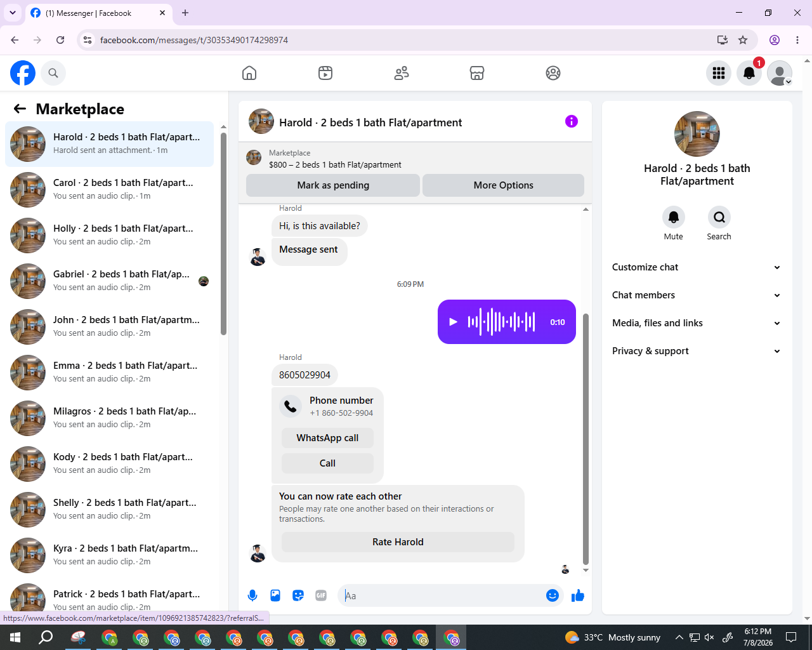Image resolution: width=812 pixels, height=650 pixels.
Task: Open the notifications bell with badge
Action: pos(749,73)
